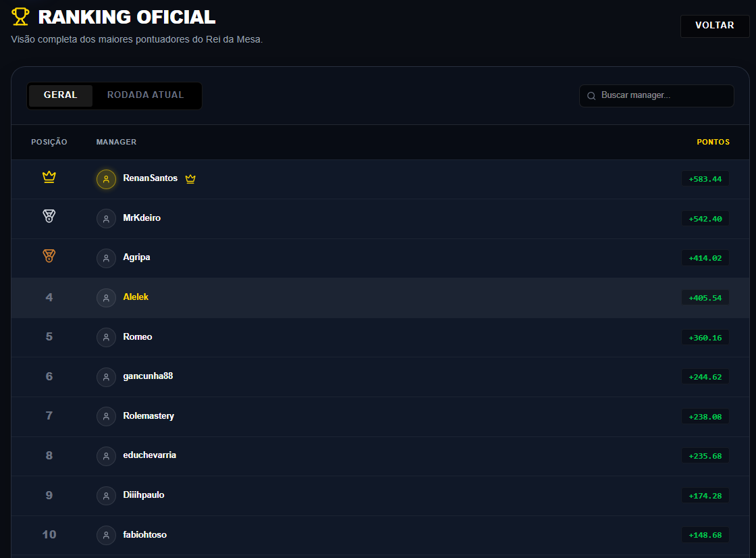
Task: Click the +148.68 points badge
Action: (x=705, y=535)
